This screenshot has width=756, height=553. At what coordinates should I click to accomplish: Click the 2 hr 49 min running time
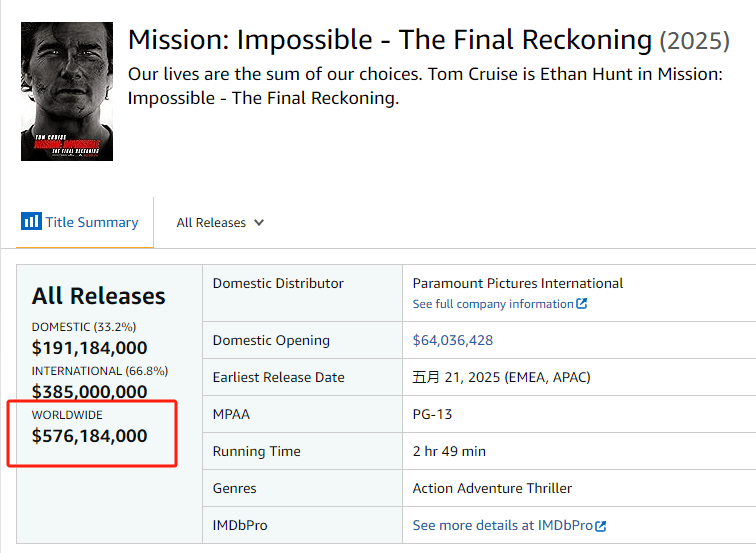pos(449,451)
